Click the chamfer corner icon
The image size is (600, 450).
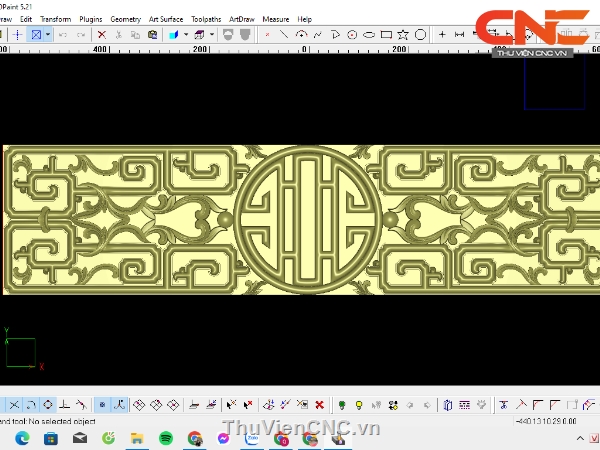555,405
